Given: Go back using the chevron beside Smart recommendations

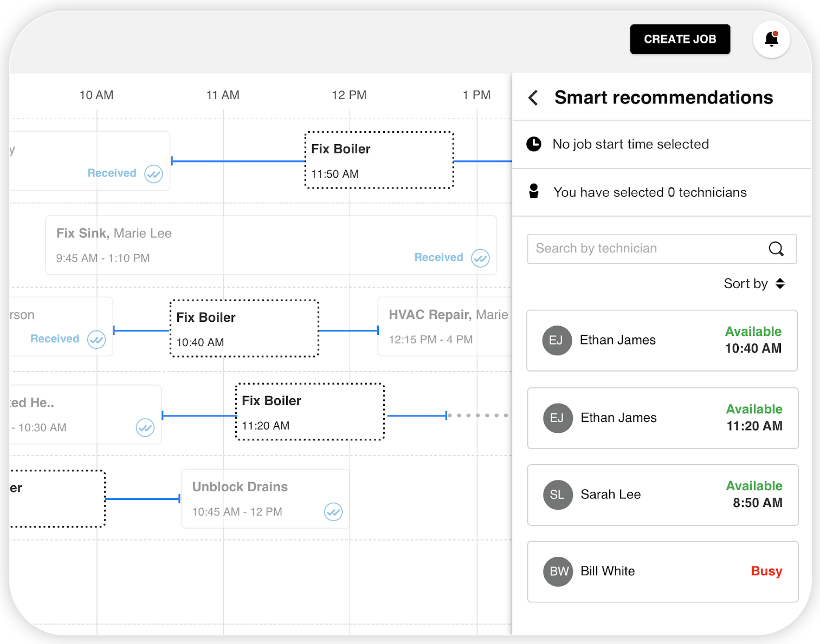Looking at the screenshot, I should [533, 98].
